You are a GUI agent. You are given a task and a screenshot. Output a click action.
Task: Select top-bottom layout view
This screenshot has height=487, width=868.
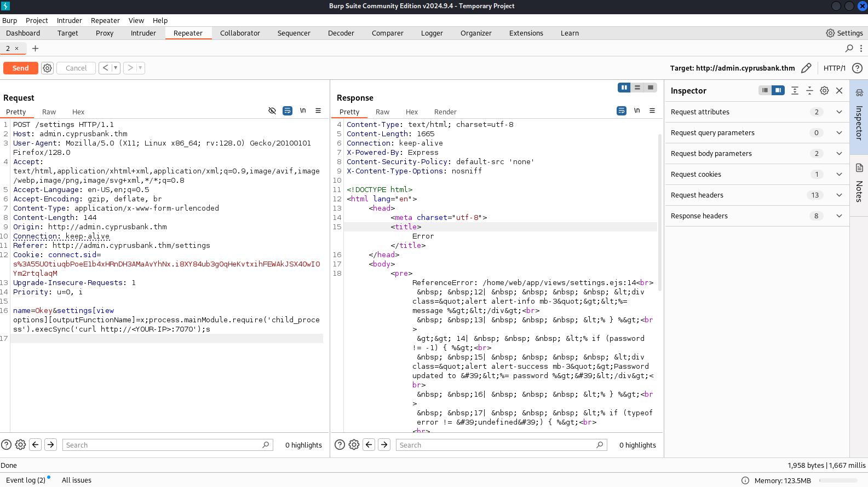[x=637, y=88]
